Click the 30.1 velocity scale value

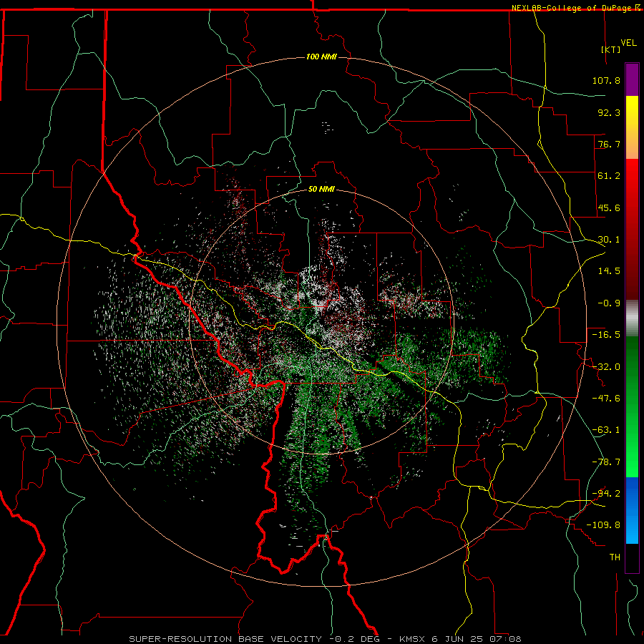click(x=609, y=240)
